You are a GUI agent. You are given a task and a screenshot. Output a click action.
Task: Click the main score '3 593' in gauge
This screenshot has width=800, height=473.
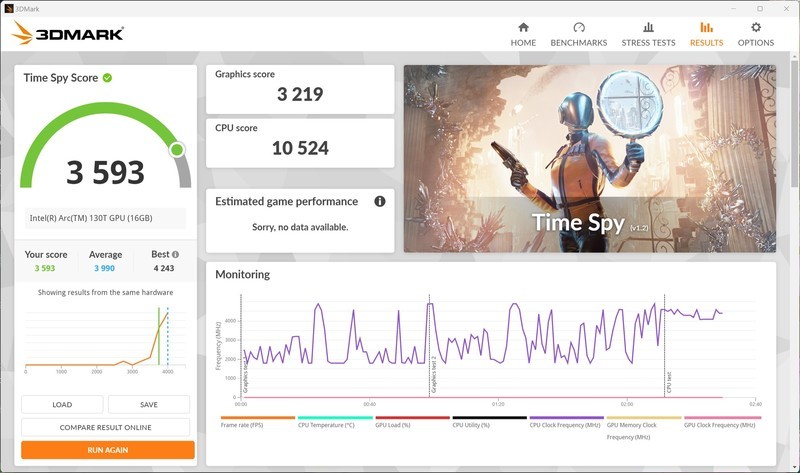(x=106, y=172)
